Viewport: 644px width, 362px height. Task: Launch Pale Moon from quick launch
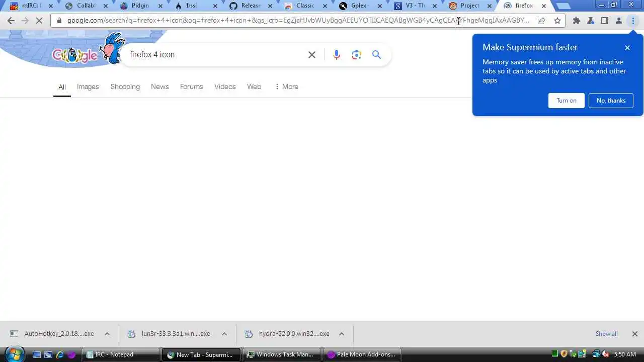coord(71,354)
